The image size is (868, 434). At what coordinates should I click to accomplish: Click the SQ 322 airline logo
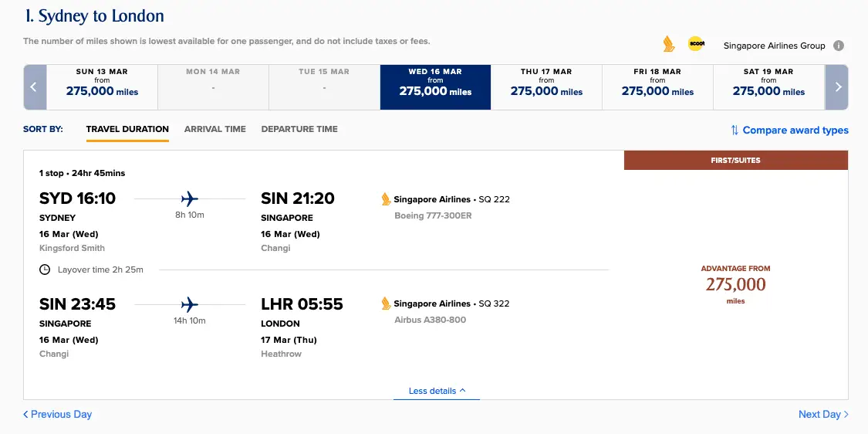click(387, 303)
